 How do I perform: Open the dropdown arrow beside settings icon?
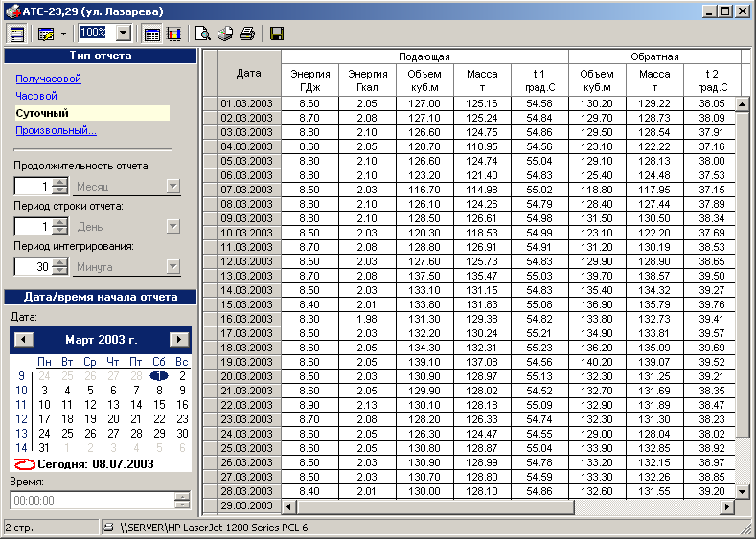(x=63, y=34)
